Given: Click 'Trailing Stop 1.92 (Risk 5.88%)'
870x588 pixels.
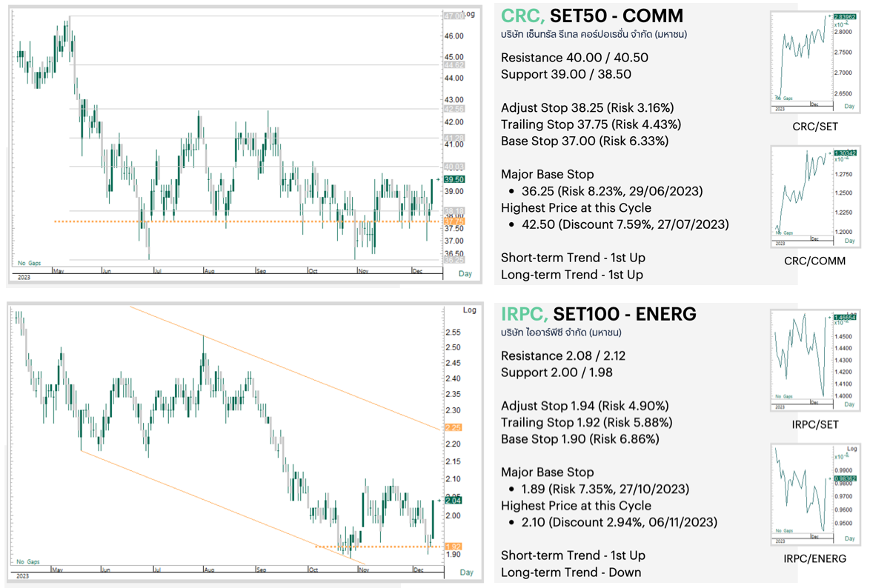Looking at the screenshot, I should (x=586, y=423).
